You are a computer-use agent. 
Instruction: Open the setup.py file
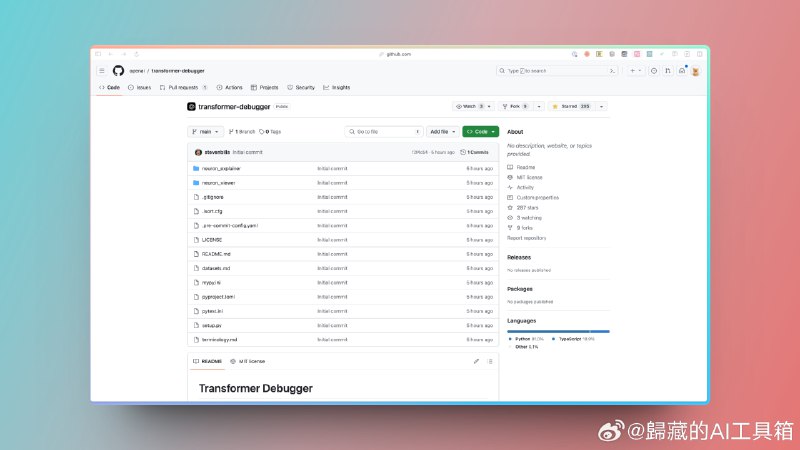pos(211,326)
